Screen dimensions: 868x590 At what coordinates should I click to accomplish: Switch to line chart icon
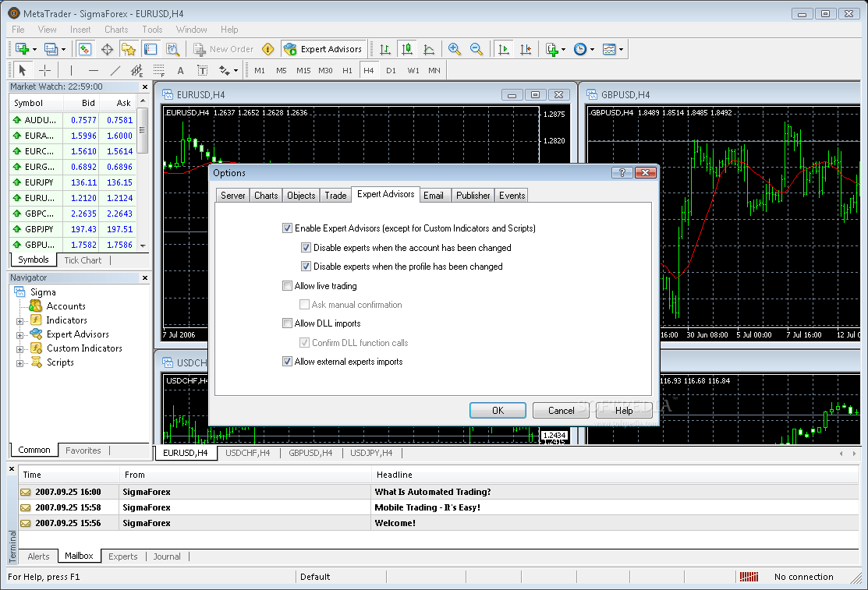pos(429,49)
